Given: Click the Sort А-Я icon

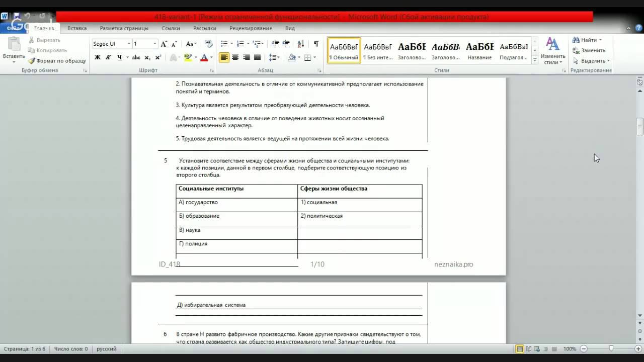Looking at the screenshot, I should [x=301, y=44].
